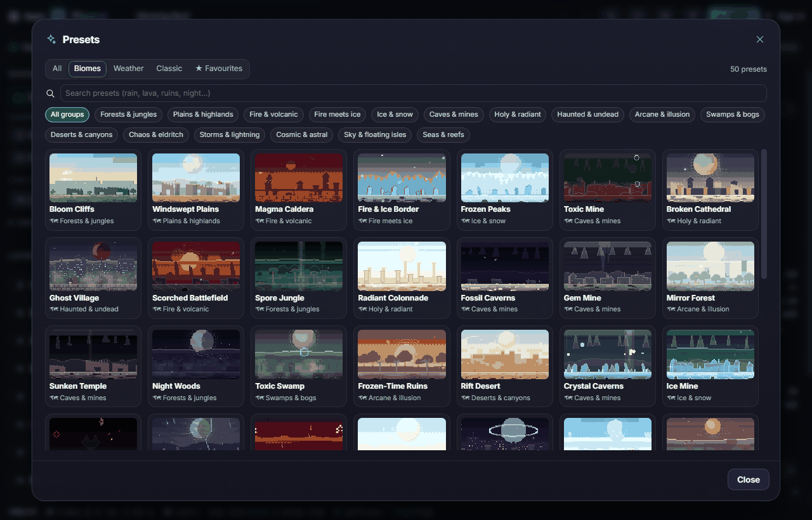Focus the Search presets input field

(414, 93)
